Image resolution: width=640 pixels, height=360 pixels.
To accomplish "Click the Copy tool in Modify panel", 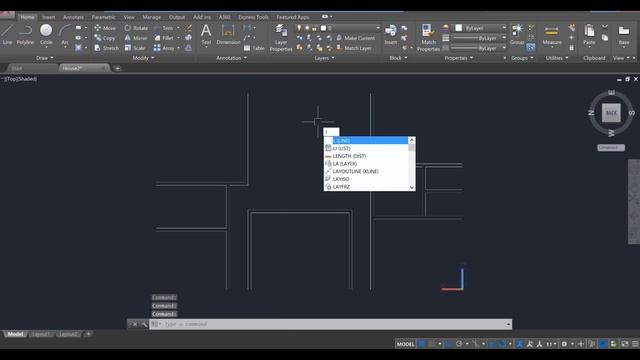I will [105, 38].
